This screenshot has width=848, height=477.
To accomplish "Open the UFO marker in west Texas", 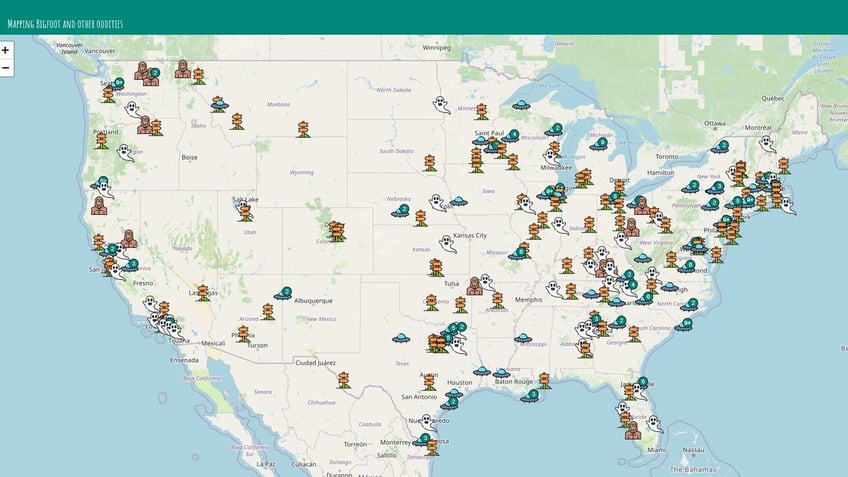I will 402,339.
